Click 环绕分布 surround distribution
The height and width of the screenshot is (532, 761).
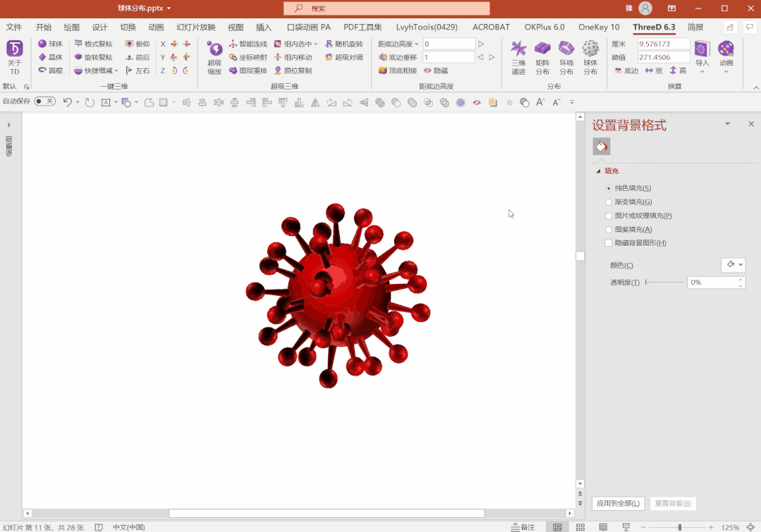(x=566, y=58)
